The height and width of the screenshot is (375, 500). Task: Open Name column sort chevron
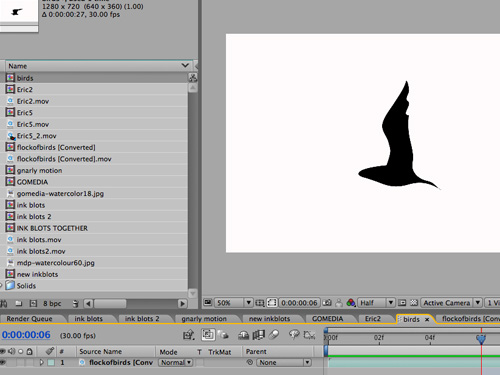point(185,65)
